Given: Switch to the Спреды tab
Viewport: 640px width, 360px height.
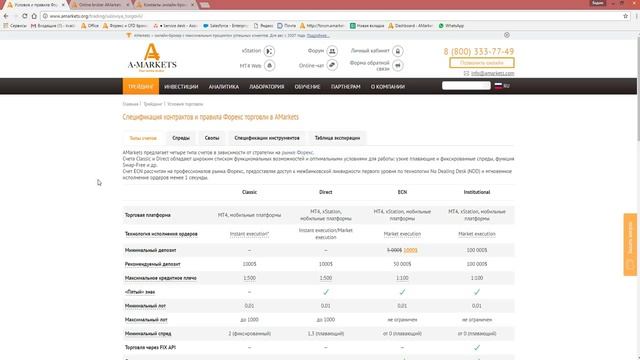Looking at the screenshot, I should pyautogui.click(x=181, y=138).
